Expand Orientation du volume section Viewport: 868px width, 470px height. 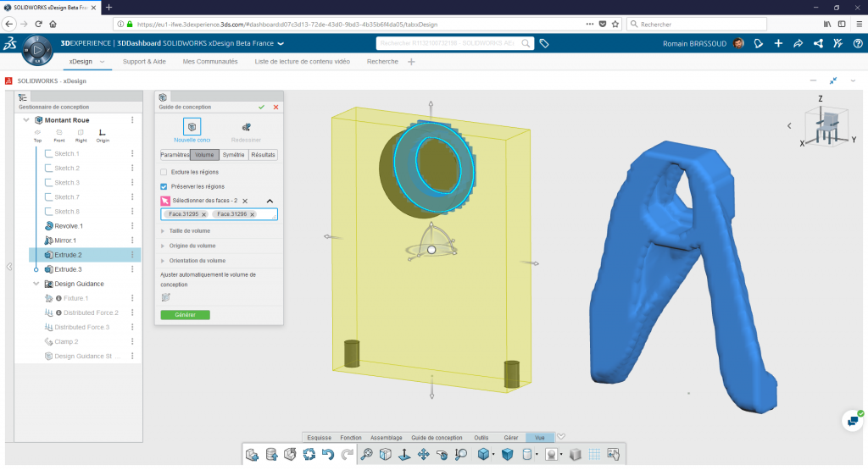tap(163, 261)
